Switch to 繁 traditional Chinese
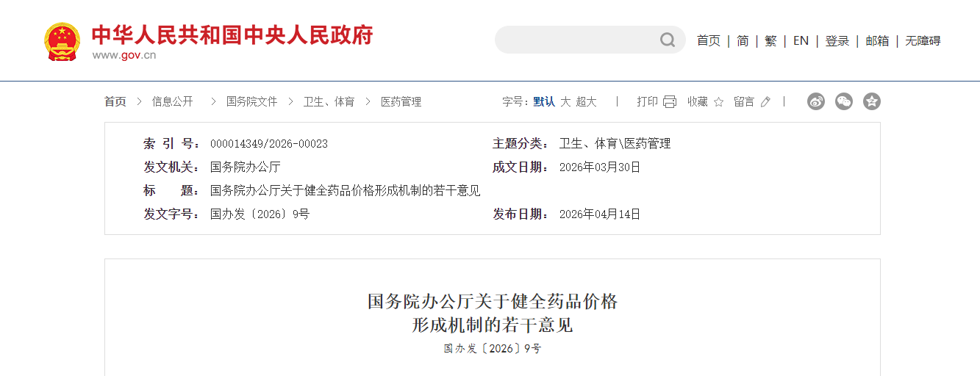Viewport: 980px width, 376px height. point(770,41)
